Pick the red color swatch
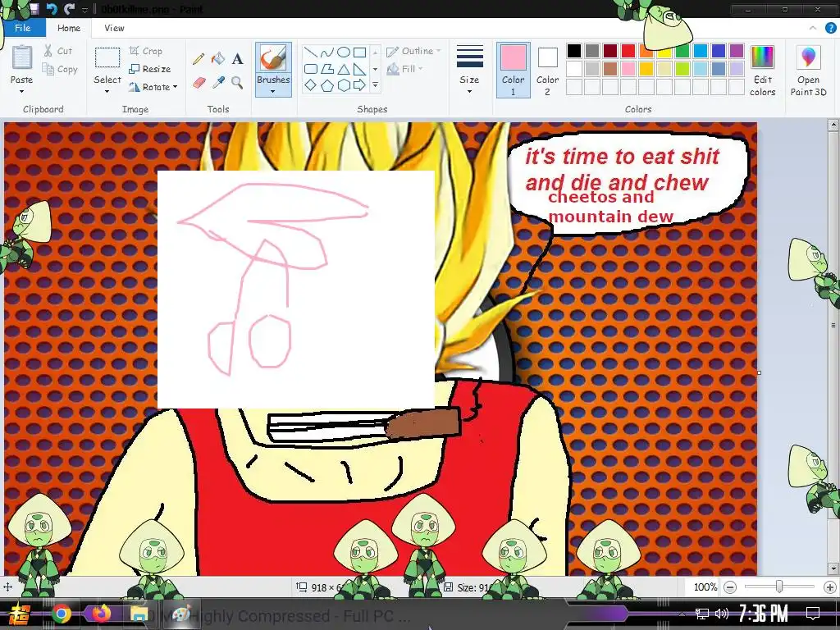The width and height of the screenshot is (840, 630). pos(628,50)
